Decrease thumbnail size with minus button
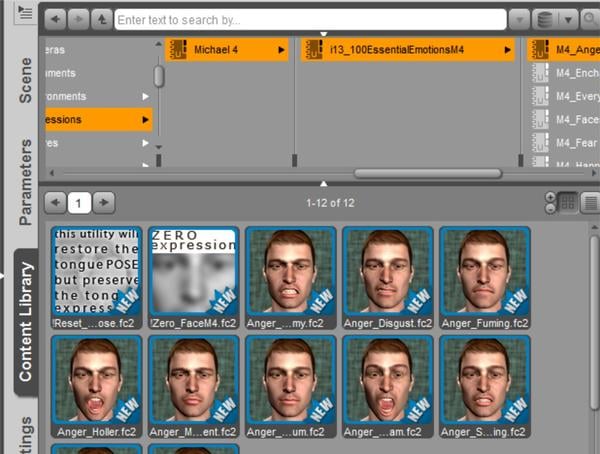This screenshot has height=454, width=600. click(x=550, y=208)
